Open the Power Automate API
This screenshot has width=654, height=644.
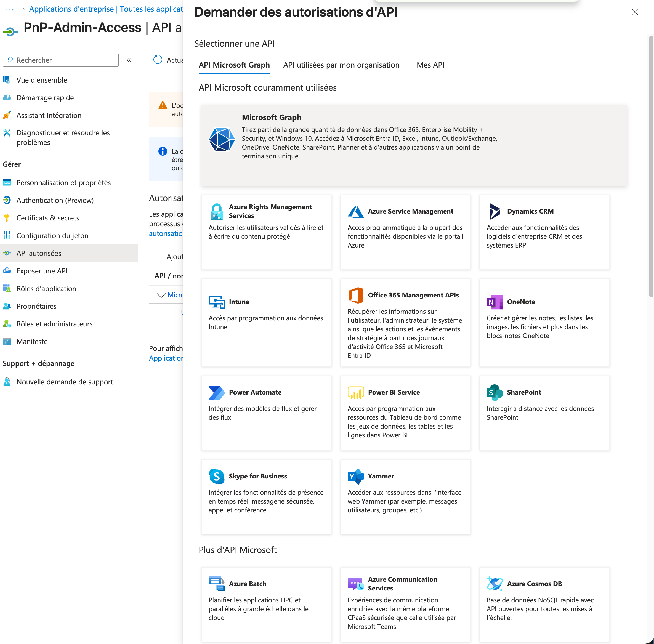click(x=266, y=413)
